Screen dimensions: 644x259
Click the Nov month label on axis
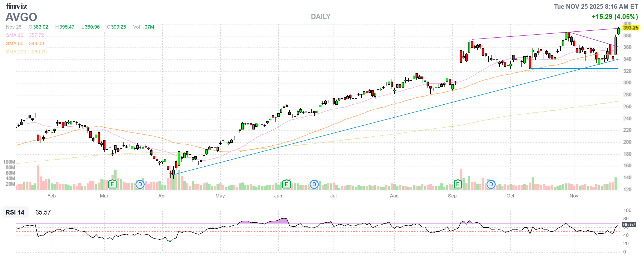click(x=574, y=196)
